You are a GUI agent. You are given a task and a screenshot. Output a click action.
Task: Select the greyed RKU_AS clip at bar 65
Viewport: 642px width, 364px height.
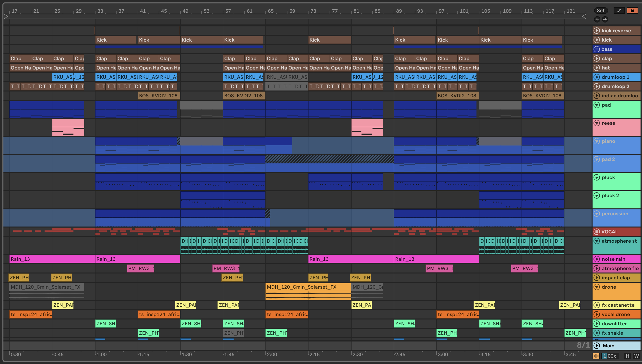pos(276,77)
